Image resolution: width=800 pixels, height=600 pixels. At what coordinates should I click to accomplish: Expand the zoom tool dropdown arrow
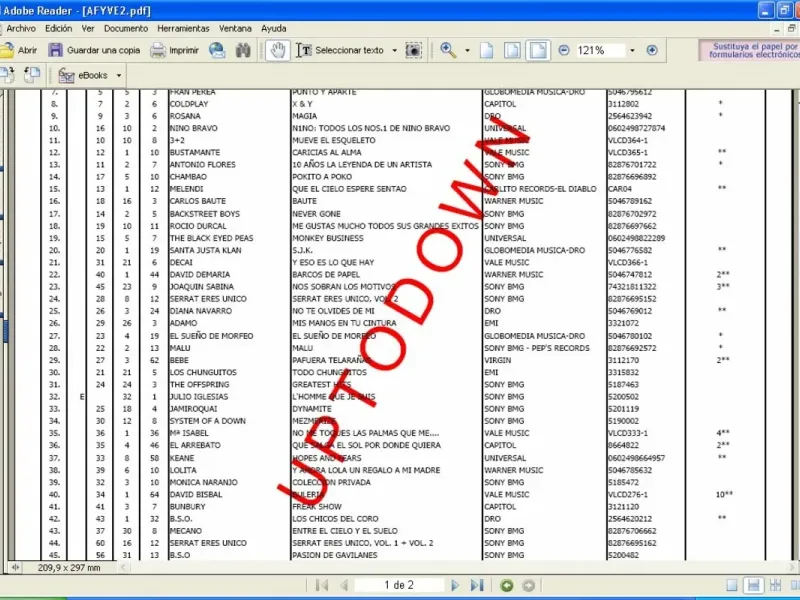(x=467, y=51)
